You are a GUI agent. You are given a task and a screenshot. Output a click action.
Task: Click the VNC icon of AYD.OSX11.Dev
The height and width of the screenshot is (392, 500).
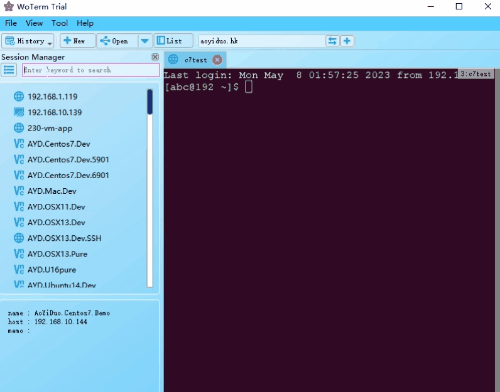[19, 207]
